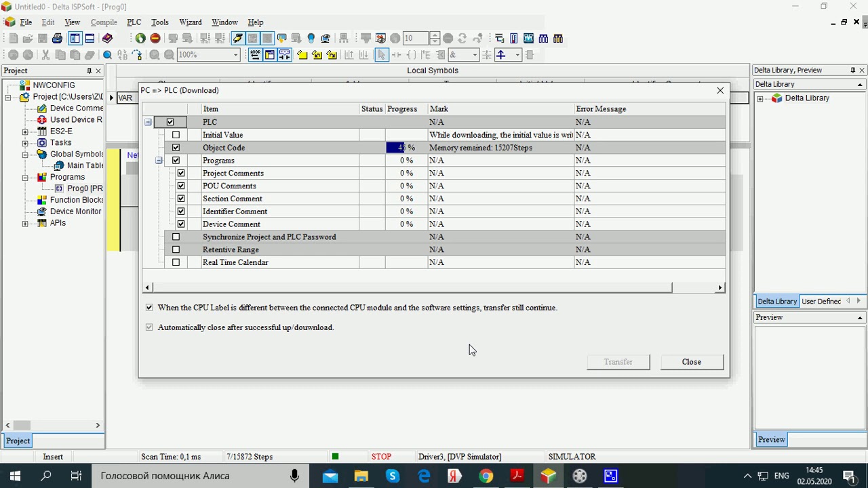Open Skype from the taskbar

pos(392,476)
